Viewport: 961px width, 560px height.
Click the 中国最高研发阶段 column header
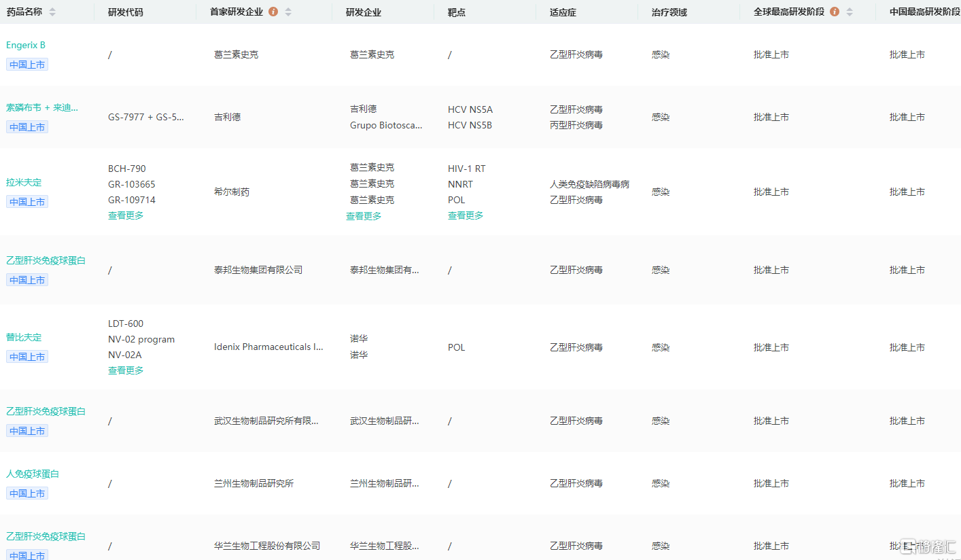click(x=925, y=12)
